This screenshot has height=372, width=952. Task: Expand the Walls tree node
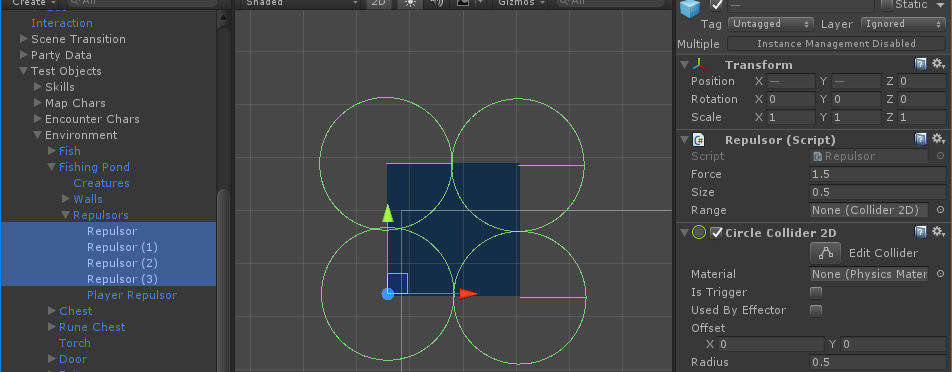[x=66, y=198]
